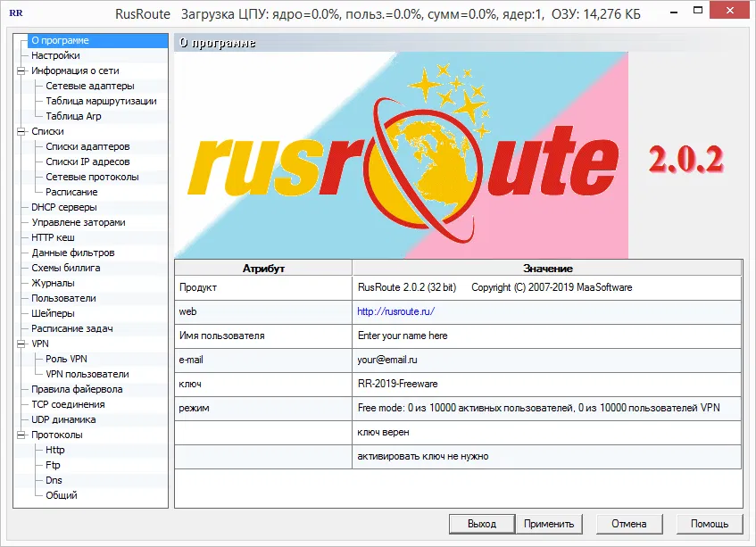This screenshot has width=756, height=547.
Task: Click the Выход button
Action: coord(482,524)
